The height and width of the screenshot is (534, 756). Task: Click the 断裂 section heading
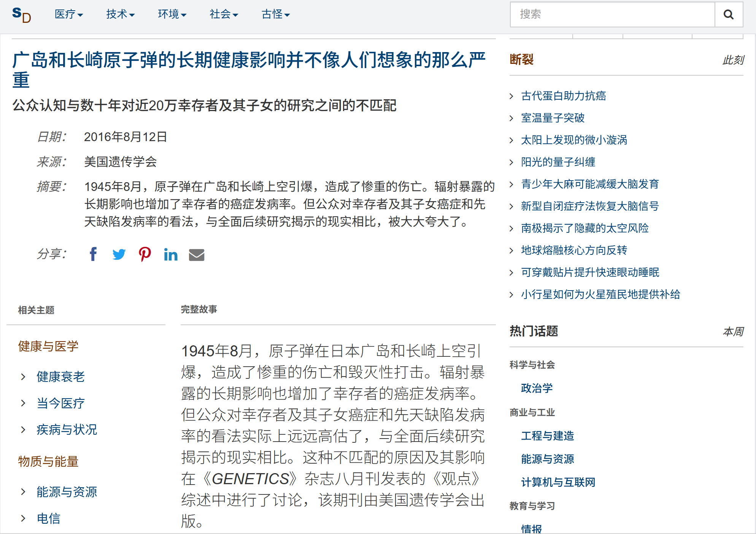521,60
